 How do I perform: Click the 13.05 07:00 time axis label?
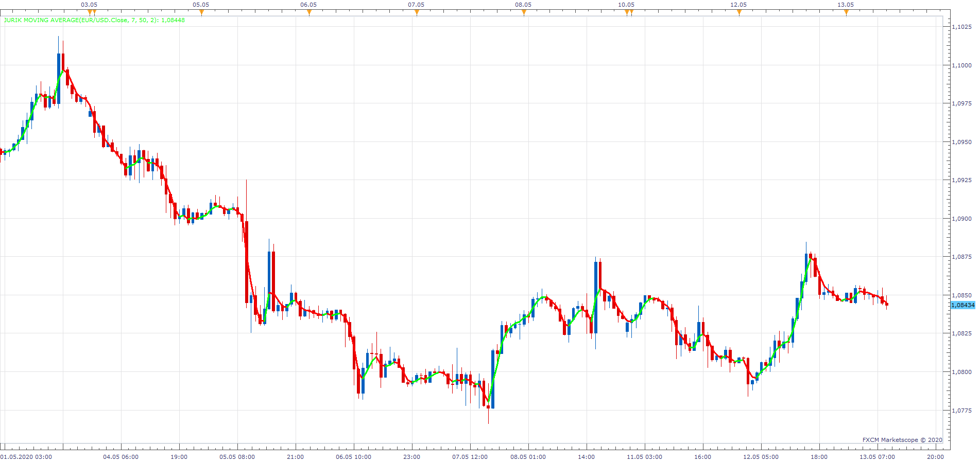(x=877, y=457)
